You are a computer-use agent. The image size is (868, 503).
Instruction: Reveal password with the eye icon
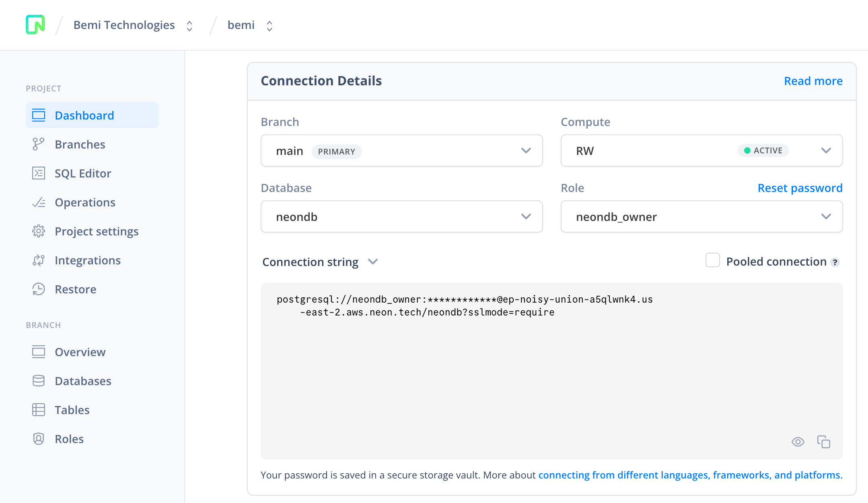click(x=798, y=442)
